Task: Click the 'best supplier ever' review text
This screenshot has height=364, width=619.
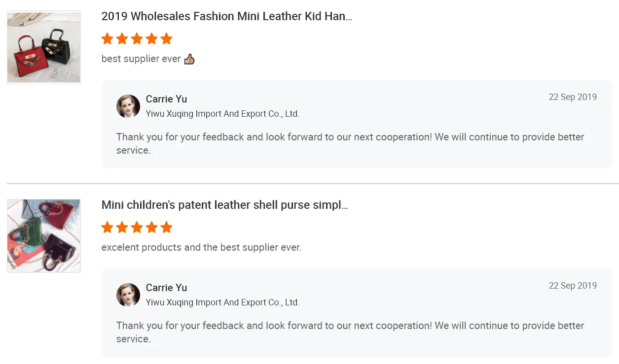Action: (x=141, y=59)
